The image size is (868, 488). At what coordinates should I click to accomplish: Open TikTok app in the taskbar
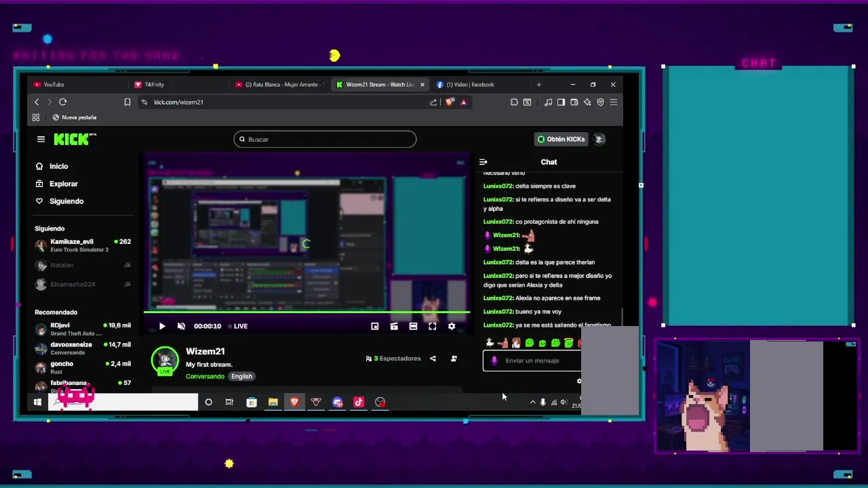(359, 402)
